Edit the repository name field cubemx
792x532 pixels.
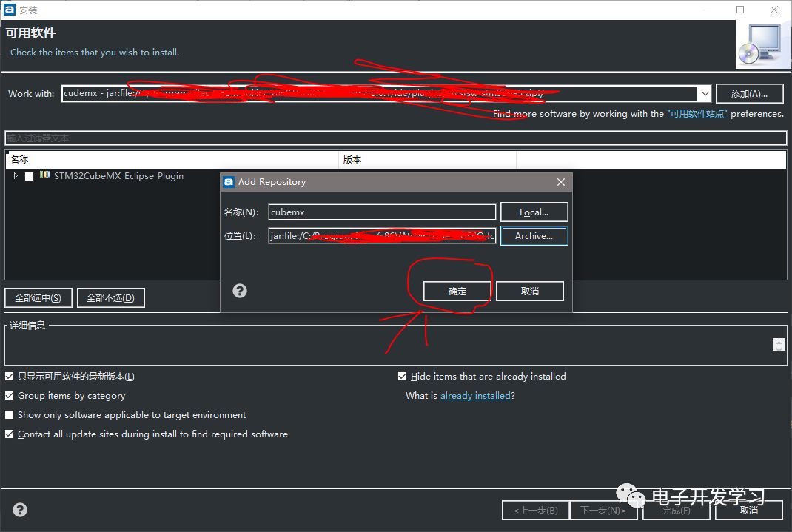383,212
